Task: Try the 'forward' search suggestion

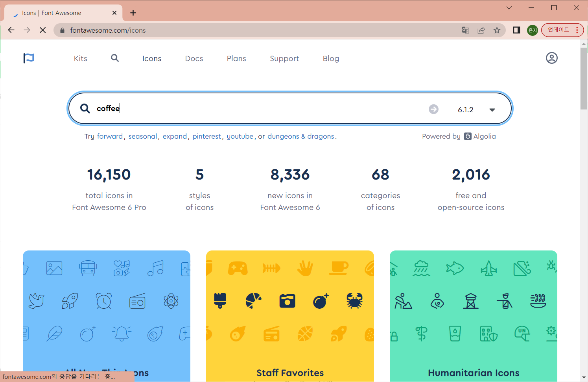Action: (110, 136)
